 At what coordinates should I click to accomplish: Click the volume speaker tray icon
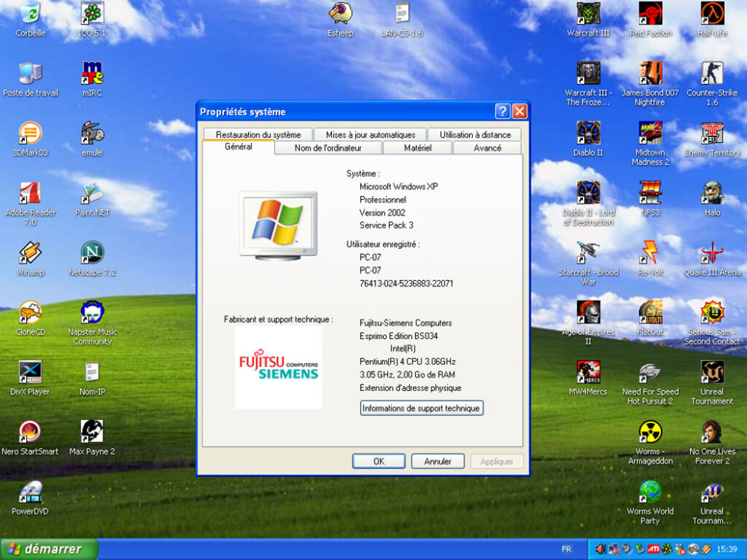click(601, 549)
